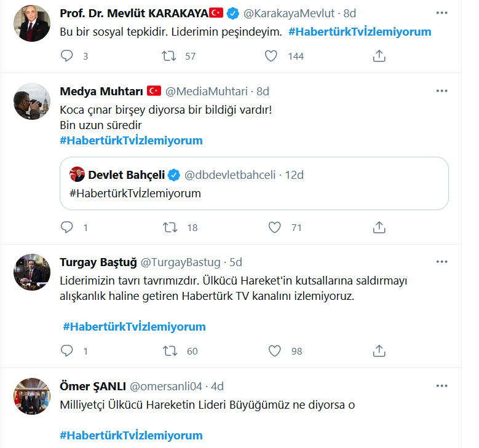Reply to Mevlüt Karakaya's tweet
The image size is (479, 448).
tap(67, 56)
